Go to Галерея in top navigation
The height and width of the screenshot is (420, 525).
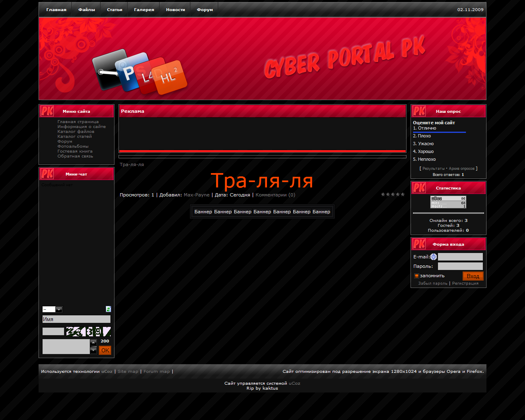coord(144,10)
